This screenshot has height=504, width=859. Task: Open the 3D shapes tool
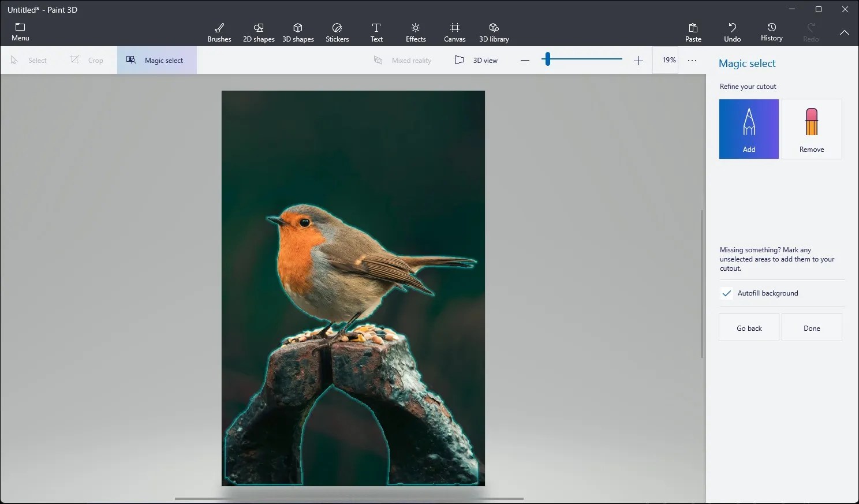pyautogui.click(x=298, y=32)
